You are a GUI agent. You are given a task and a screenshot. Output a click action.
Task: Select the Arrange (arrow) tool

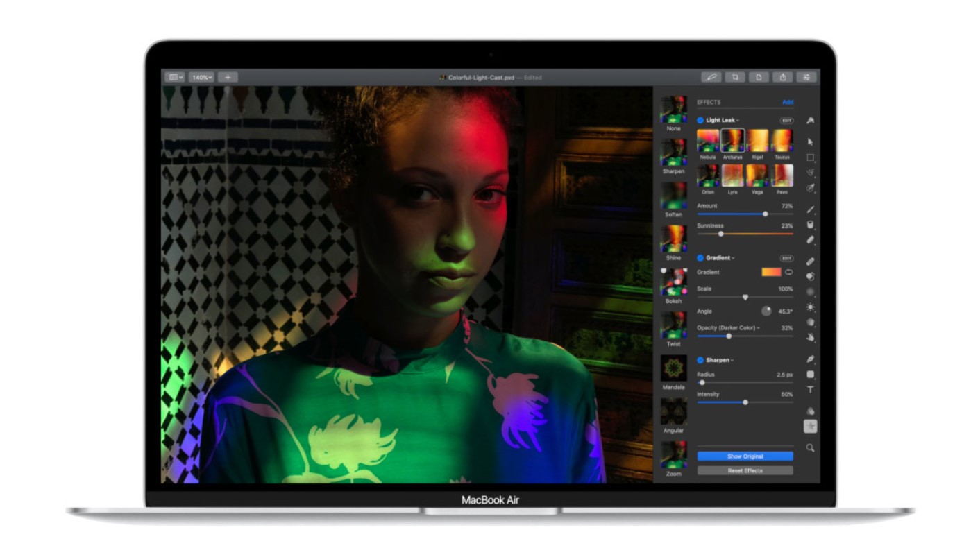tap(810, 142)
